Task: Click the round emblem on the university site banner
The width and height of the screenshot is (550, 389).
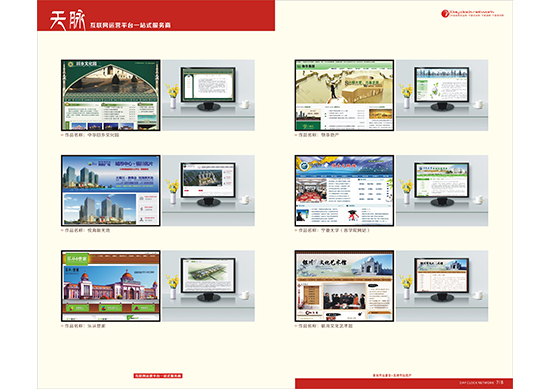Action: [x=304, y=165]
